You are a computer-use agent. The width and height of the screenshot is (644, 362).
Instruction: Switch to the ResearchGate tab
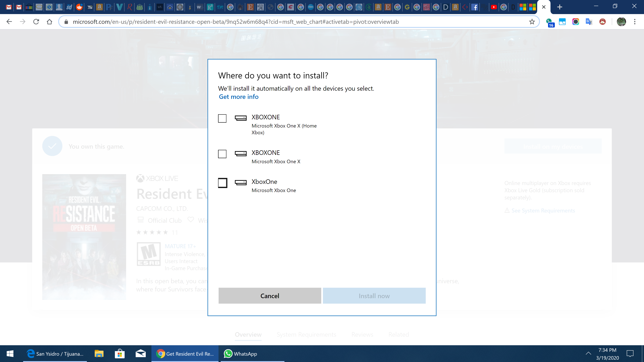pos(210,7)
